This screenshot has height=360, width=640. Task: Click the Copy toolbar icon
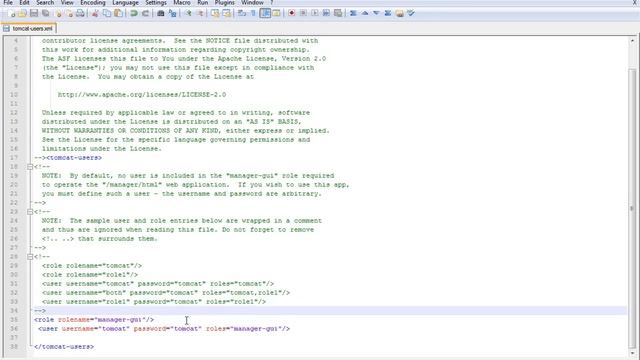[x=107, y=13]
